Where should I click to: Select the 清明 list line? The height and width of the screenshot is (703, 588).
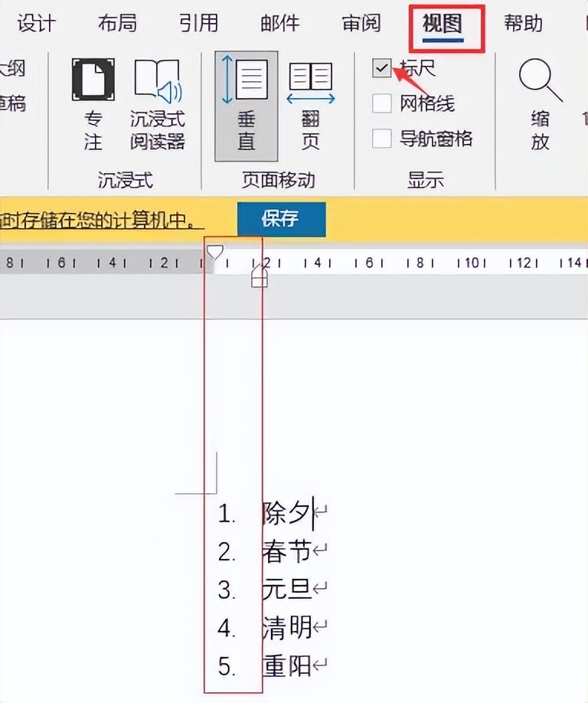pos(287,627)
